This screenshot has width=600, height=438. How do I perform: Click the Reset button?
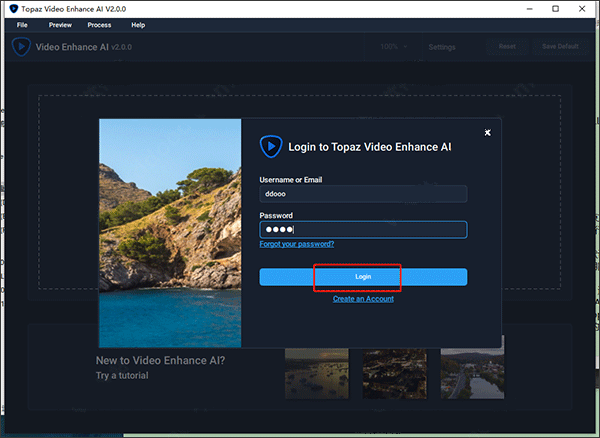[507, 46]
